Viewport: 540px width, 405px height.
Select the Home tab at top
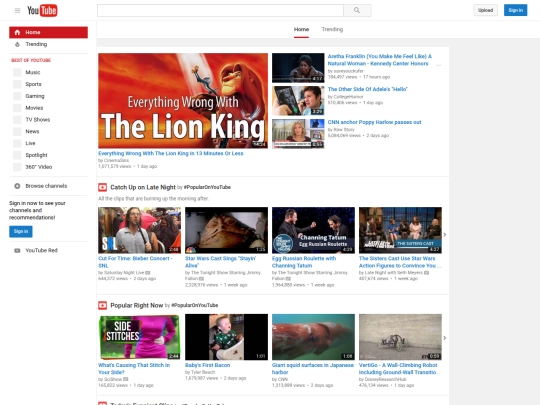(301, 29)
